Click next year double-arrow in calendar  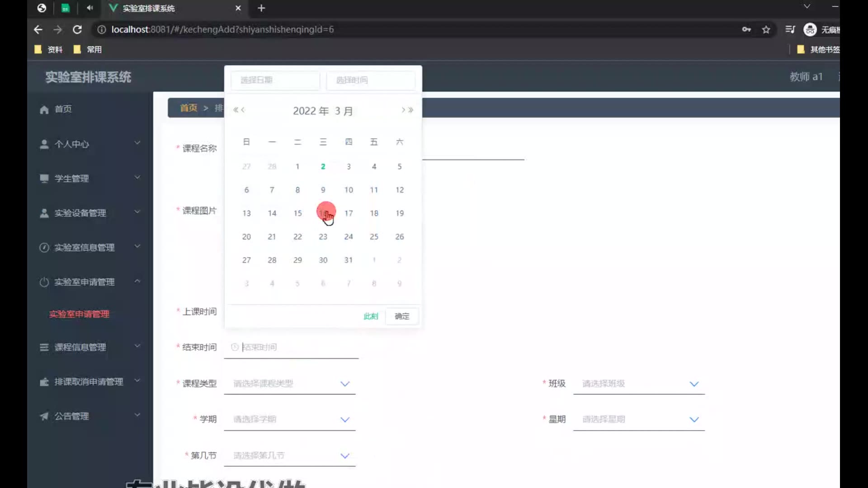click(410, 110)
